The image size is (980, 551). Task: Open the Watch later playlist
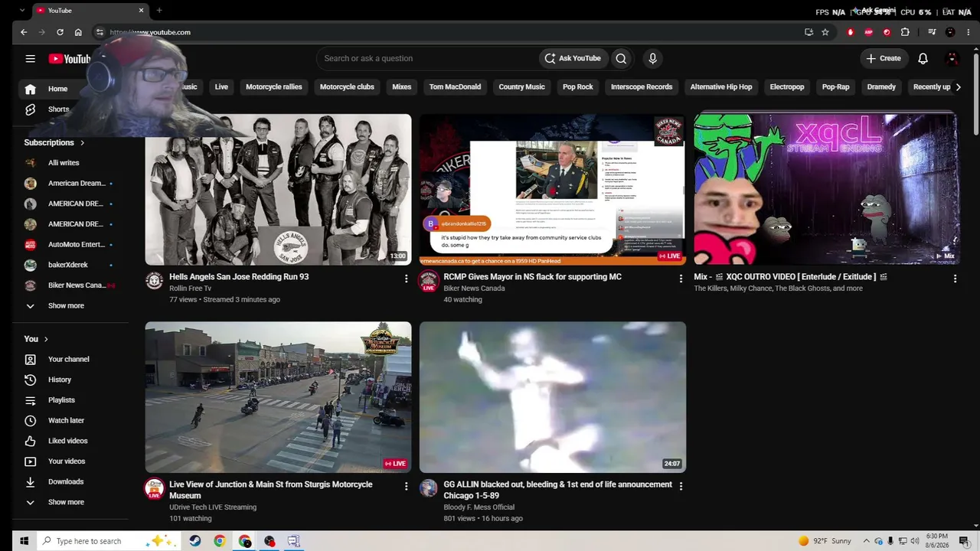[70, 420]
